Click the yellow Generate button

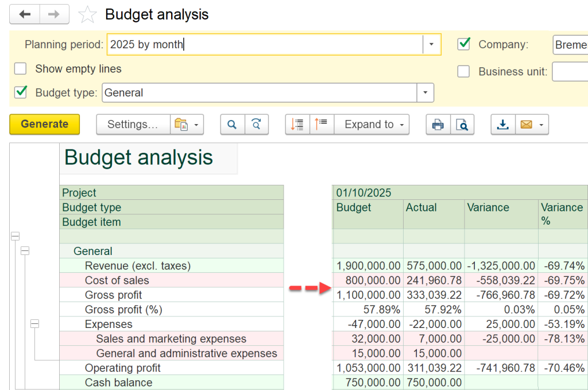pyautogui.click(x=45, y=124)
